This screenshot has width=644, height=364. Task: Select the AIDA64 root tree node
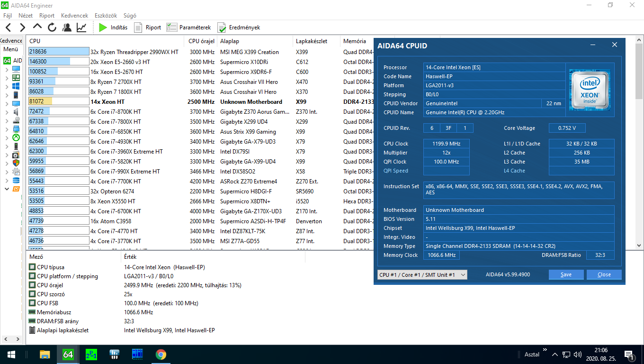pyautogui.click(x=13, y=61)
